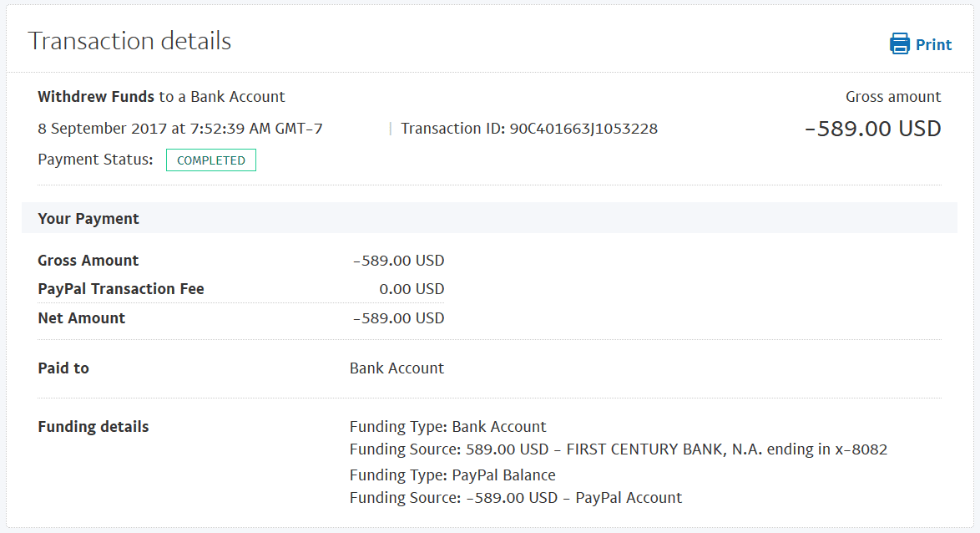980x533 pixels.
Task: Click the transaction date and time
Action: click(x=180, y=129)
